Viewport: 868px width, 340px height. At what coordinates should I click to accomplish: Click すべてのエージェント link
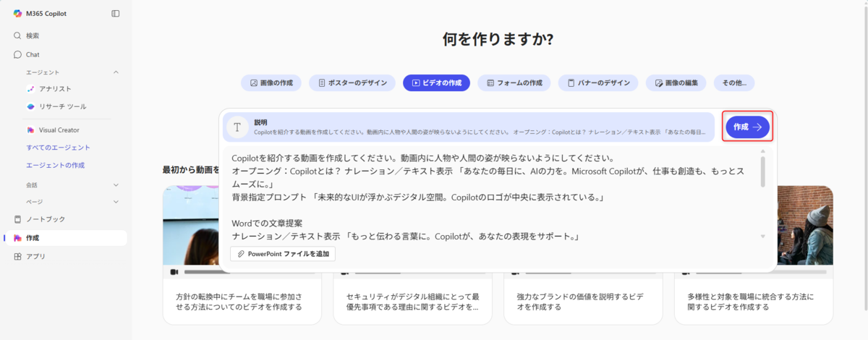point(58,148)
